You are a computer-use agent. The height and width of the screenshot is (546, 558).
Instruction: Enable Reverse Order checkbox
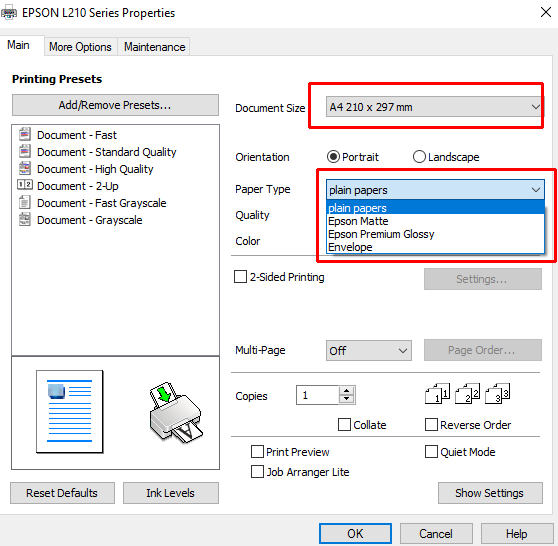(431, 425)
